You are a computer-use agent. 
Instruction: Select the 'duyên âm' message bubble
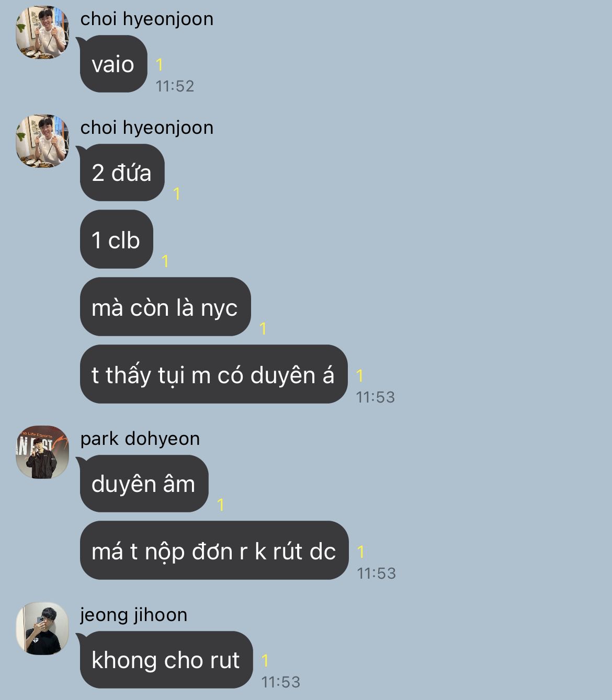click(144, 484)
